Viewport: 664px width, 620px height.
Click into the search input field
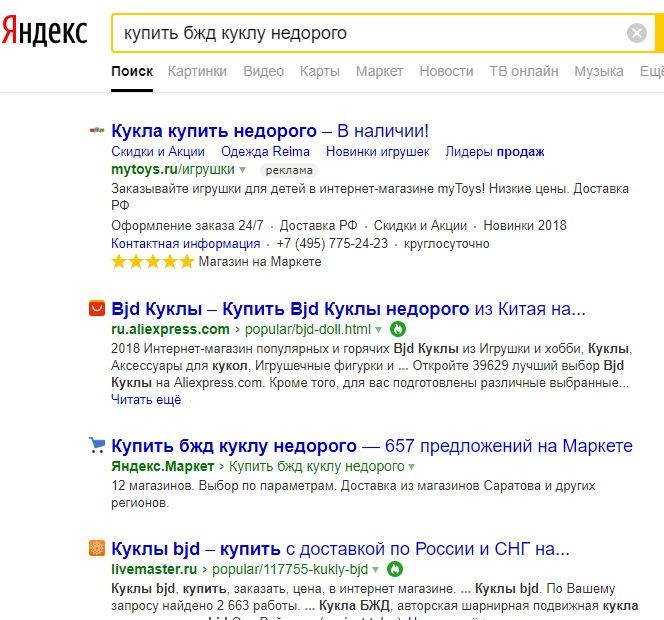click(370, 34)
